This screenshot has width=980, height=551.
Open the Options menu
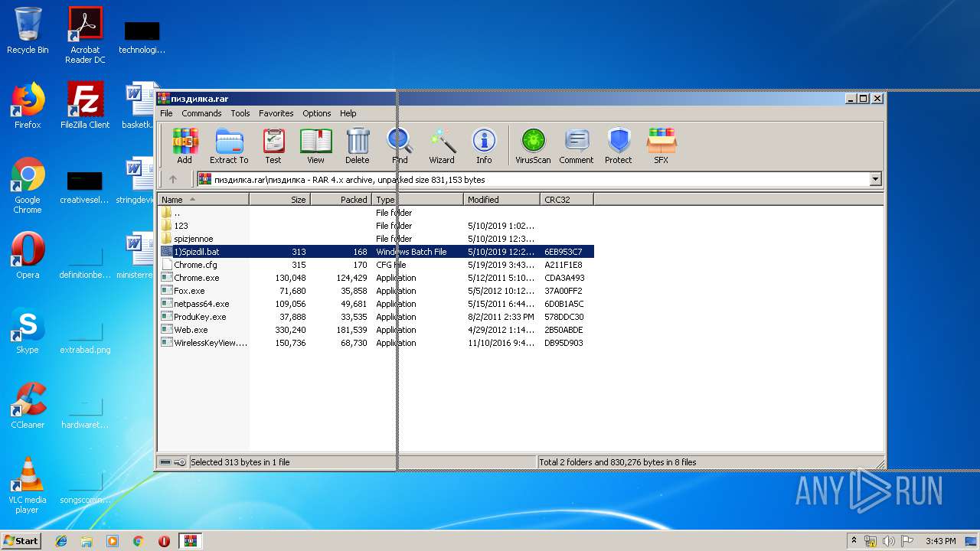(x=316, y=113)
